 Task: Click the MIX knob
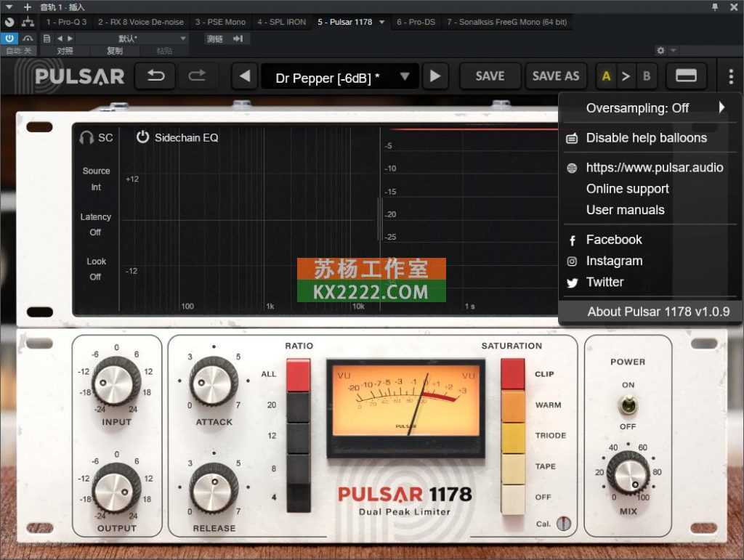[x=628, y=474]
